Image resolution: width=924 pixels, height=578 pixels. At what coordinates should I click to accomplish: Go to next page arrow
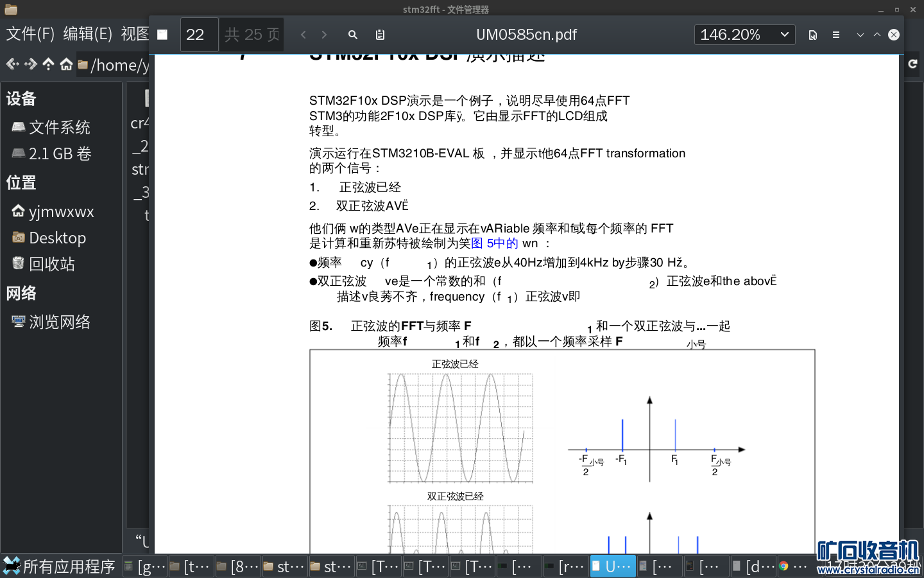click(x=324, y=35)
